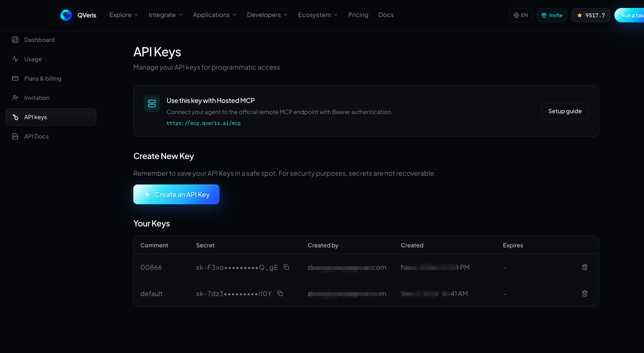Viewport: 644px width, 353px height.
Task: Click the API Docs file icon
Action: (15, 136)
